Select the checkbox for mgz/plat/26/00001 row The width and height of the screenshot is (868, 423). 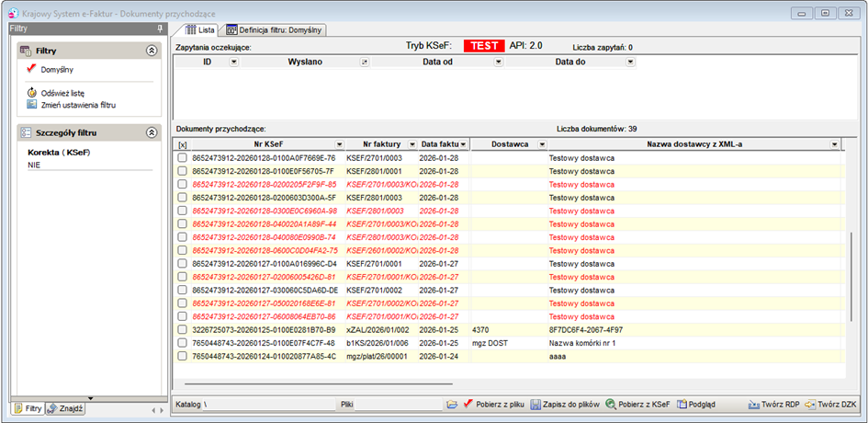pyautogui.click(x=182, y=357)
